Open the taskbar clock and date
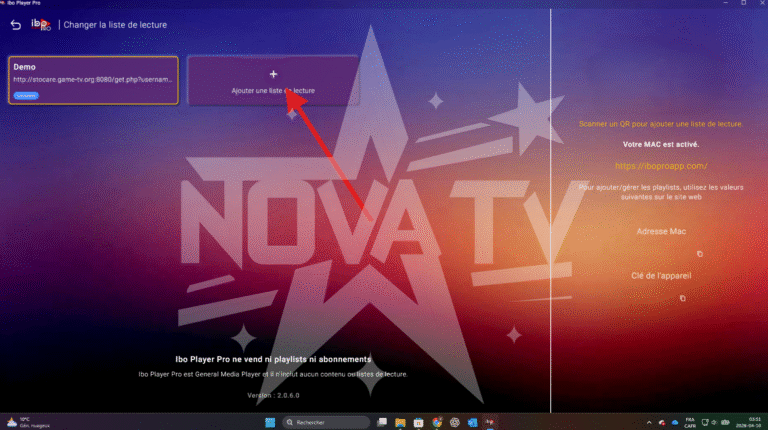 pos(752,422)
